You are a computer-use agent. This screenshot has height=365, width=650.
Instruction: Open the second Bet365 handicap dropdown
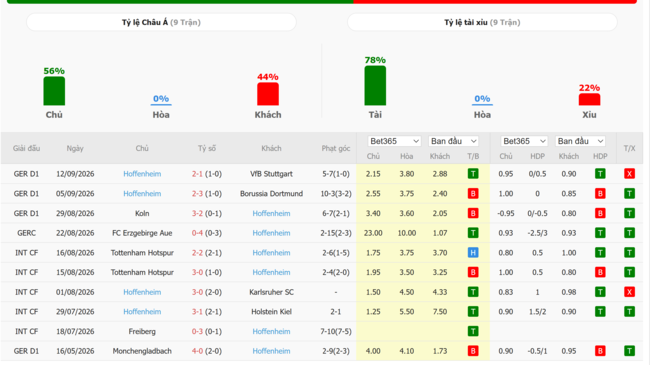click(524, 141)
